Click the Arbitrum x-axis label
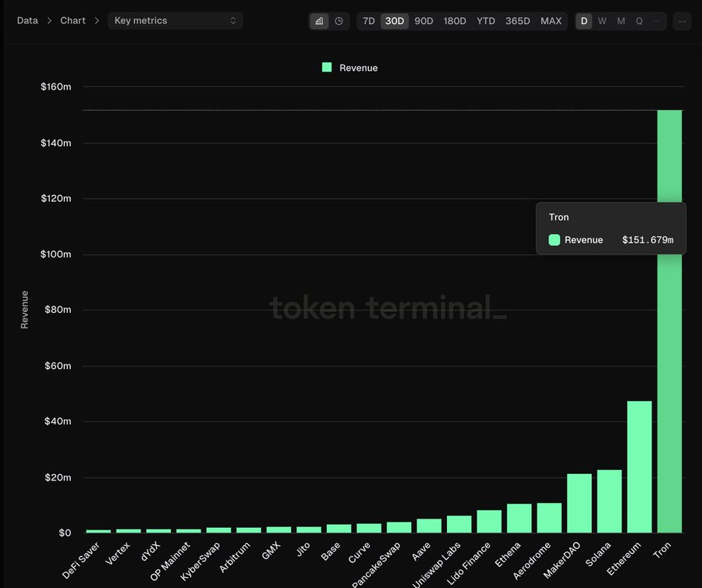This screenshot has width=702, height=588. click(235, 557)
